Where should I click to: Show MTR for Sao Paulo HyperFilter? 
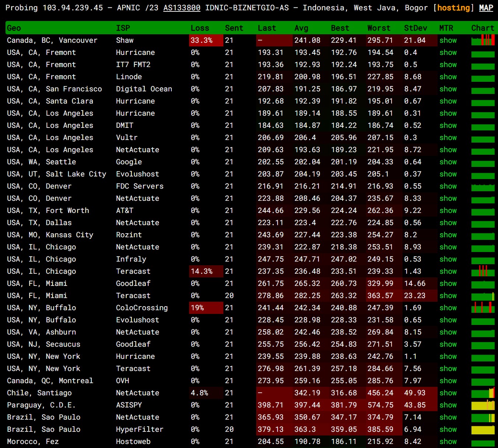pyautogui.click(x=448, y=429)
